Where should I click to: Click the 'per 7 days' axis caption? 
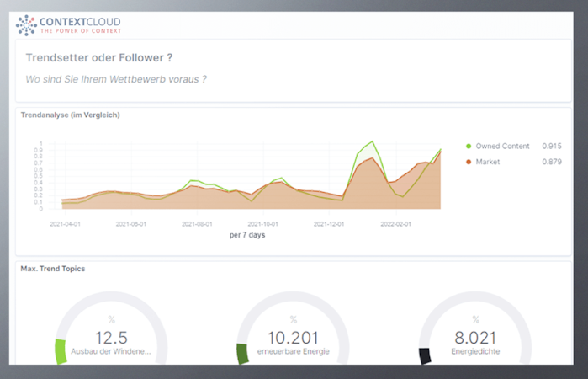pyautogui.click(x=247, y=235)
